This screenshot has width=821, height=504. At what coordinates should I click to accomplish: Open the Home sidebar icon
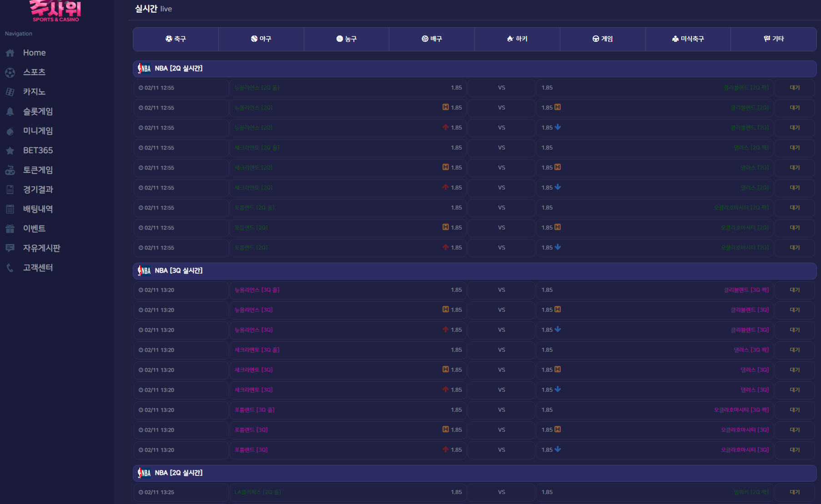pyautogui.click(x=10, y=53)
